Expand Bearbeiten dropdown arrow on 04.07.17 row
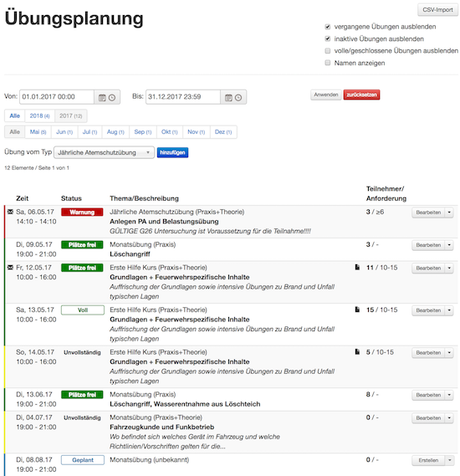Viewport: 460px width, 476px height. 449,418
